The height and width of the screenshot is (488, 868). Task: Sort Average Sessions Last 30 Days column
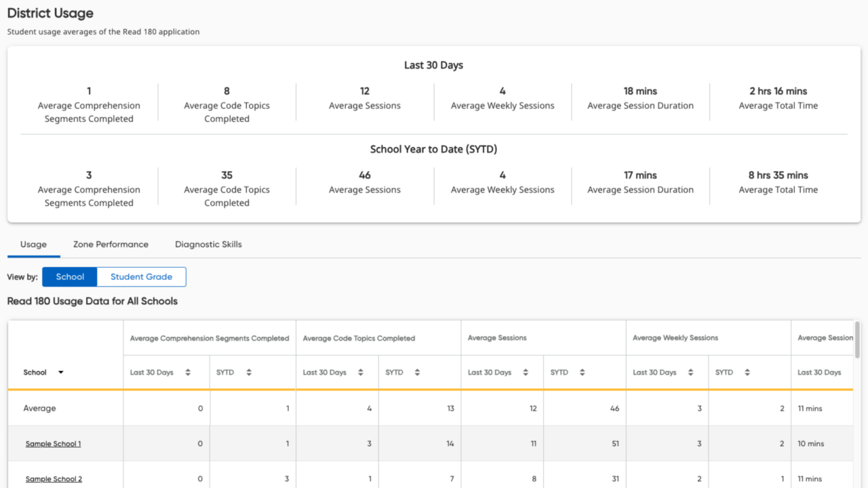[525, 372]
